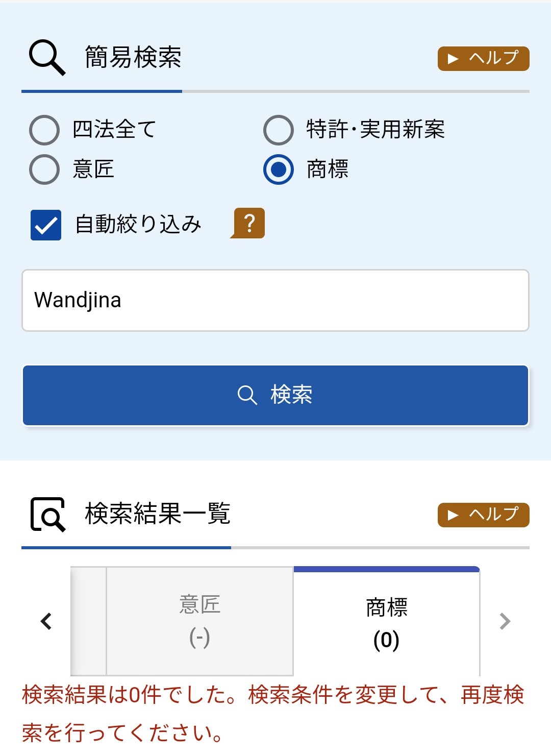Choose the 意匠 radio button
The height and width of the screenshot is (756, 551).
45,169
